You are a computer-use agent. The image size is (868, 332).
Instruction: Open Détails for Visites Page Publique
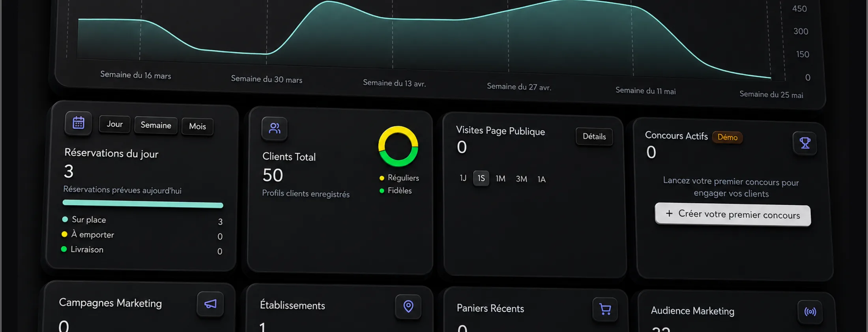tap(594, 137)
